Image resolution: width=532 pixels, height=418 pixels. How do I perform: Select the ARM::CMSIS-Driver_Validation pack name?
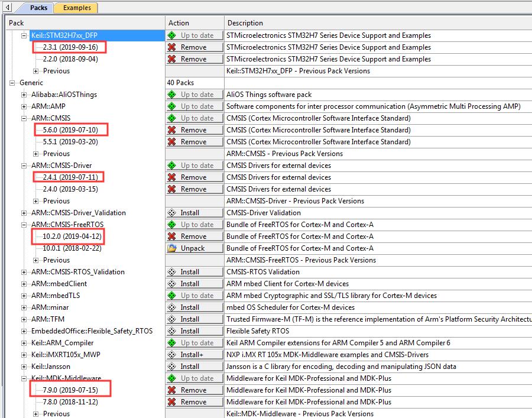[x=79, y=213]
